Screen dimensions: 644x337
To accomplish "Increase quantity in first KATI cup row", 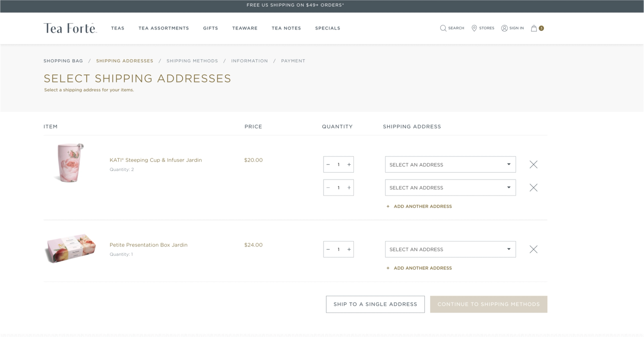I will (349, 164).
